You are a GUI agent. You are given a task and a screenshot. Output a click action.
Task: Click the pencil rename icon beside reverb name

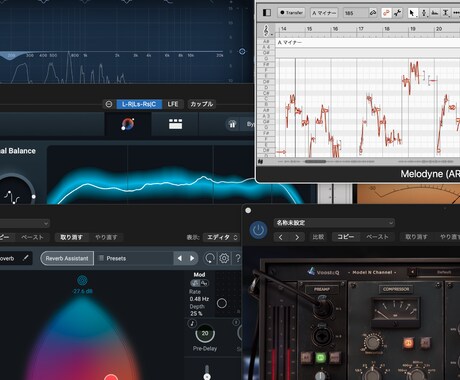pos(25,258)
